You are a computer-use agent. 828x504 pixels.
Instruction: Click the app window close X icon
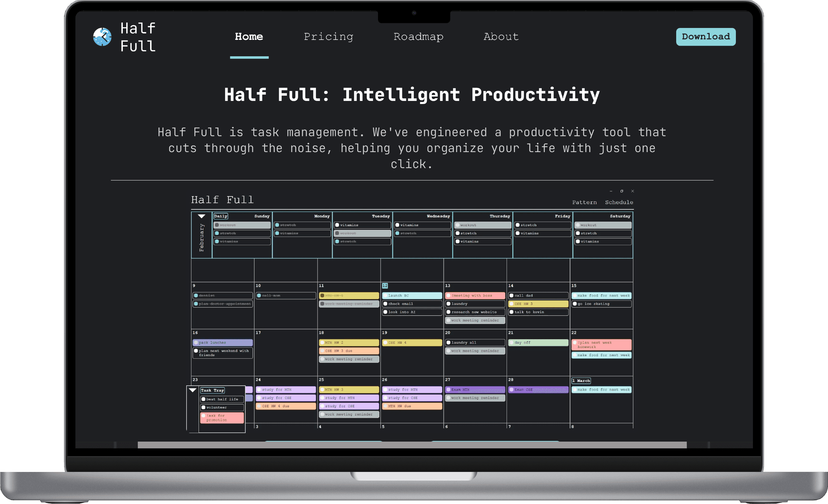click(x=633, y=191)
